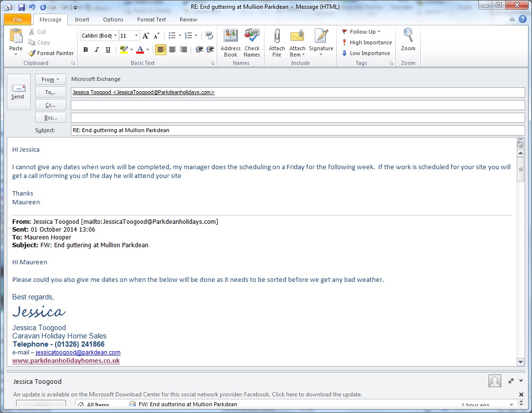This screenshot has width=532, height=413.
Task: Click the message body scrollbar down arrow
Action: point(520,362)
